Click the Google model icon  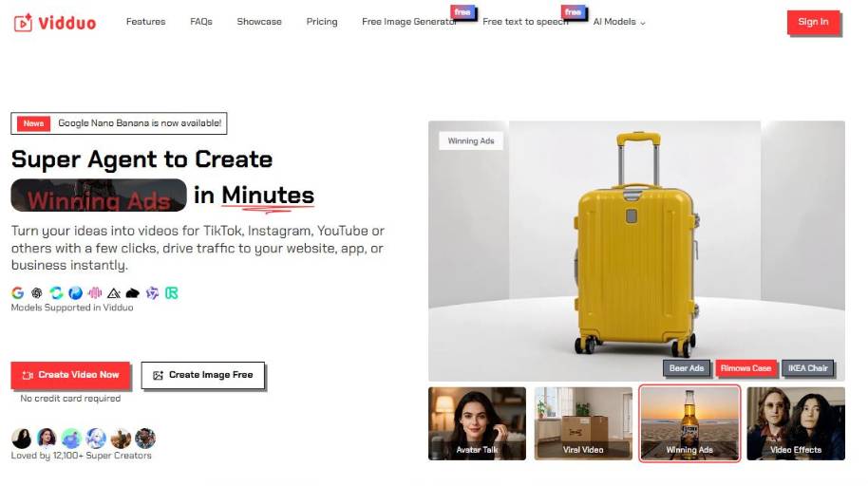(18, 292)
